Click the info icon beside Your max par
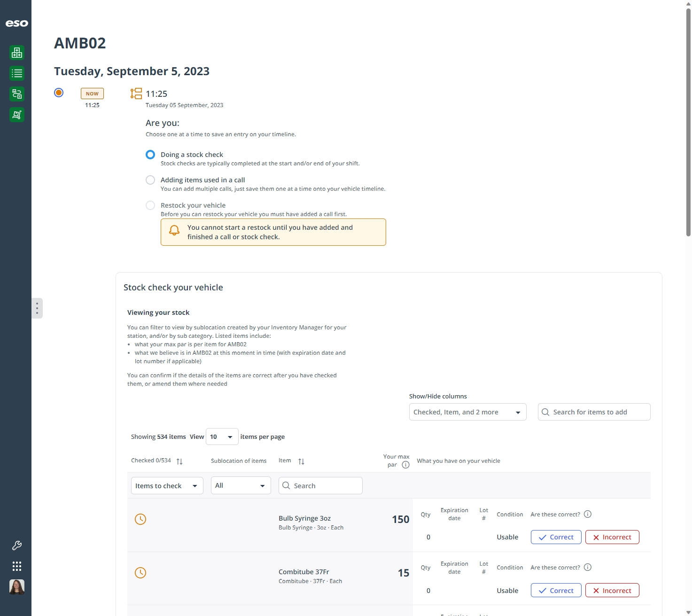 [406, 465]
